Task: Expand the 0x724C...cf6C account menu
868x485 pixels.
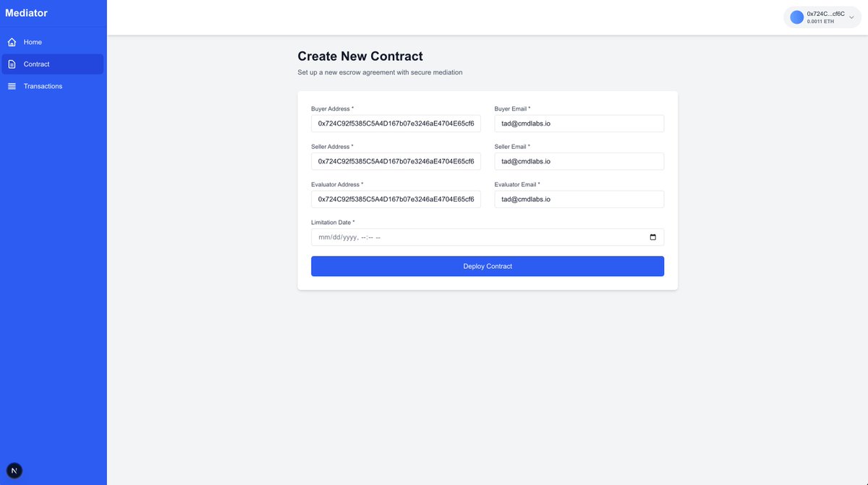Action: 825,13
